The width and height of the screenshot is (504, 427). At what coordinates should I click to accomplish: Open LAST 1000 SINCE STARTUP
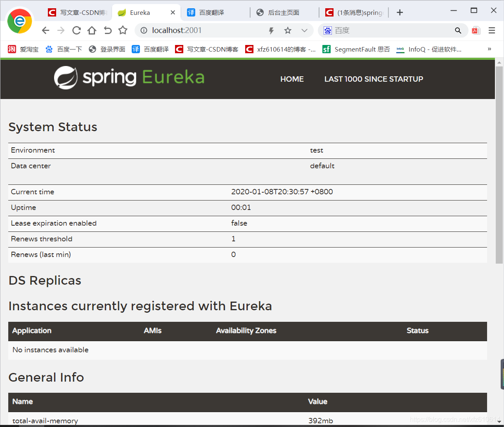click(x=374, y=79)
